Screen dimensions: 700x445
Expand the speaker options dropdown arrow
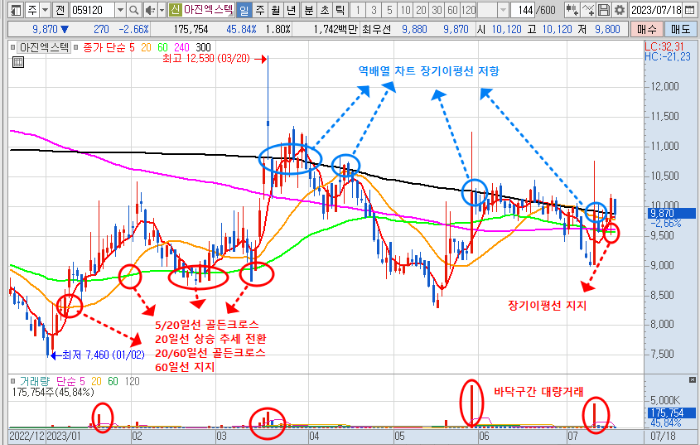(162, 10)
